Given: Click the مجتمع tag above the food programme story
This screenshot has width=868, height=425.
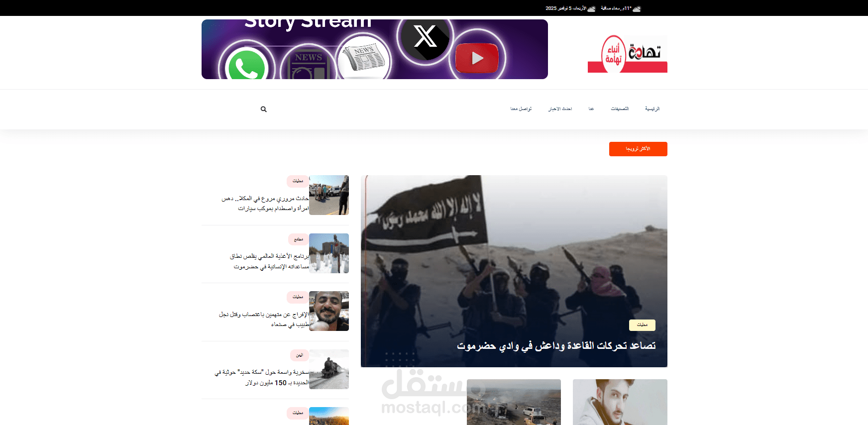Looking at the screenshot, I should point(299,239).
